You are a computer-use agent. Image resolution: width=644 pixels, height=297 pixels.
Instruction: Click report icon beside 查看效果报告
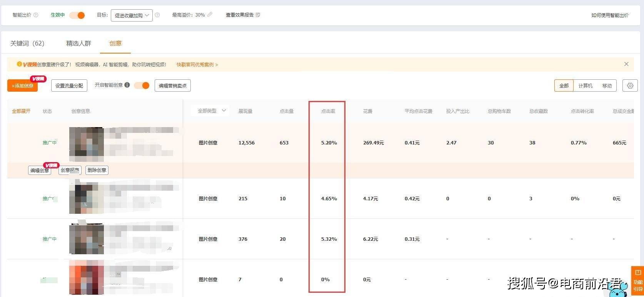pos(258,15)
